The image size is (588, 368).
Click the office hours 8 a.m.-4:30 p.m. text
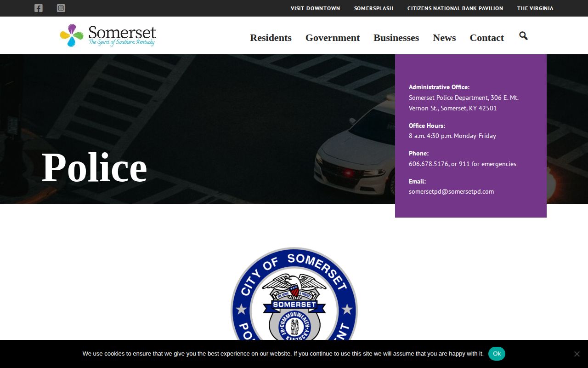[452, 136]
